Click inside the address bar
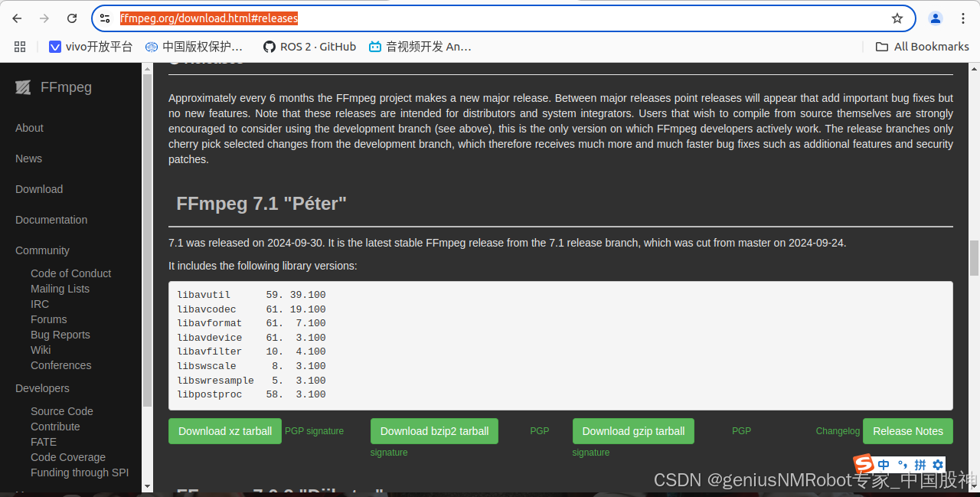The height and width of the screenshot is (497, 980). click(459, 18)
